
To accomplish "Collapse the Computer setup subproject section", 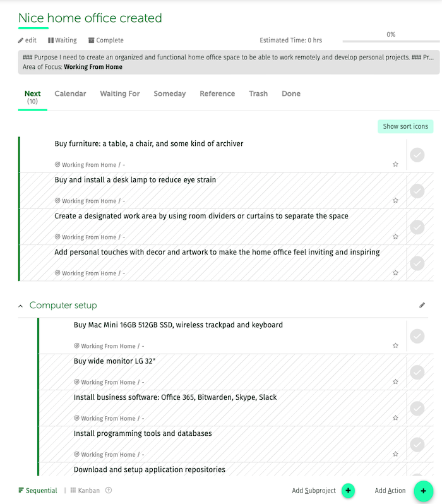I will tap(21, 306).
